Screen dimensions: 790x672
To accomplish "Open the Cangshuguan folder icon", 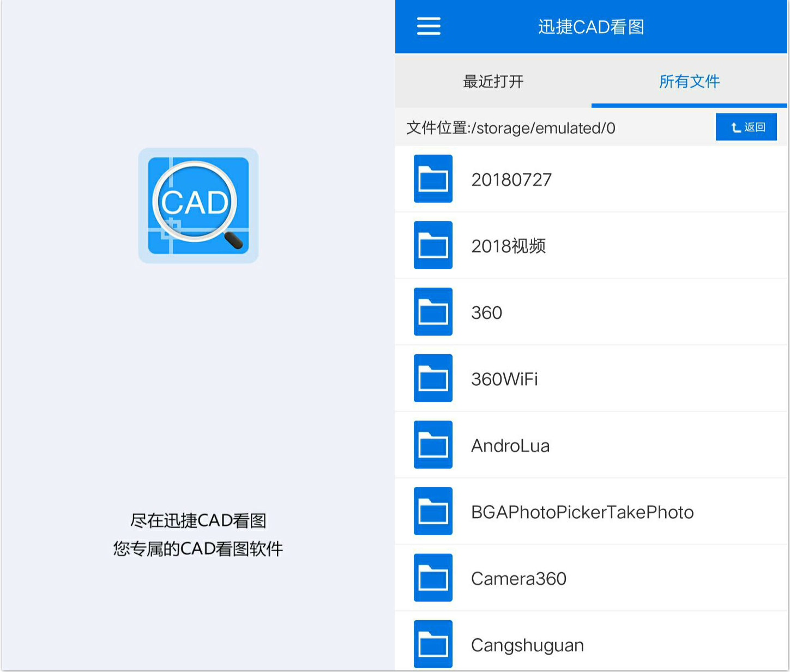I will [x=433, y=644].
